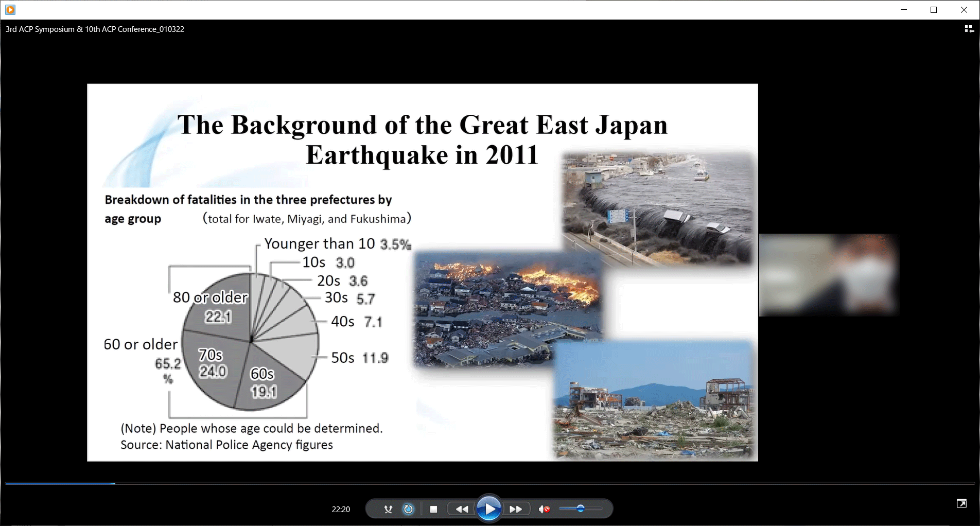Adjust the volume slider

pos(581,509)
